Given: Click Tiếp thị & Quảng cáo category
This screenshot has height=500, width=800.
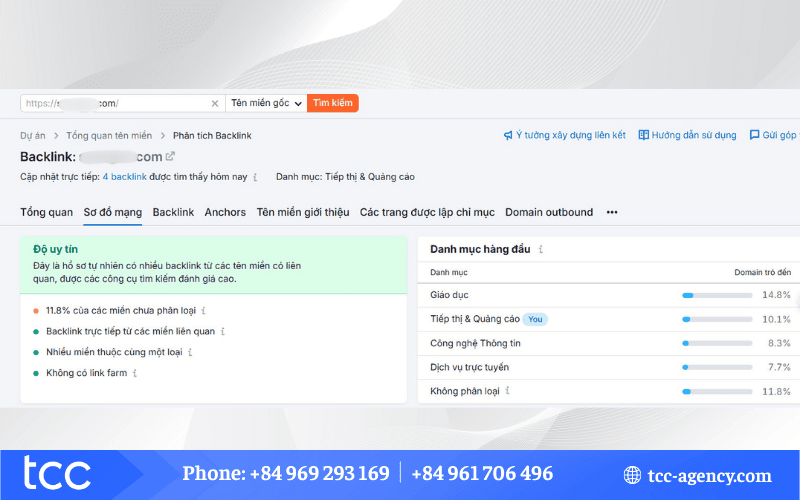Looking at the screenshot, I should (475, 319).
